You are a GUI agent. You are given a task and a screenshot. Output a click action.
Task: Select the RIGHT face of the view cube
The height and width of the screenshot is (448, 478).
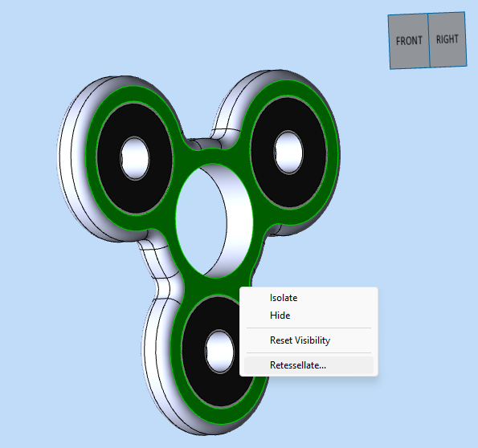(x=447, y=39)
